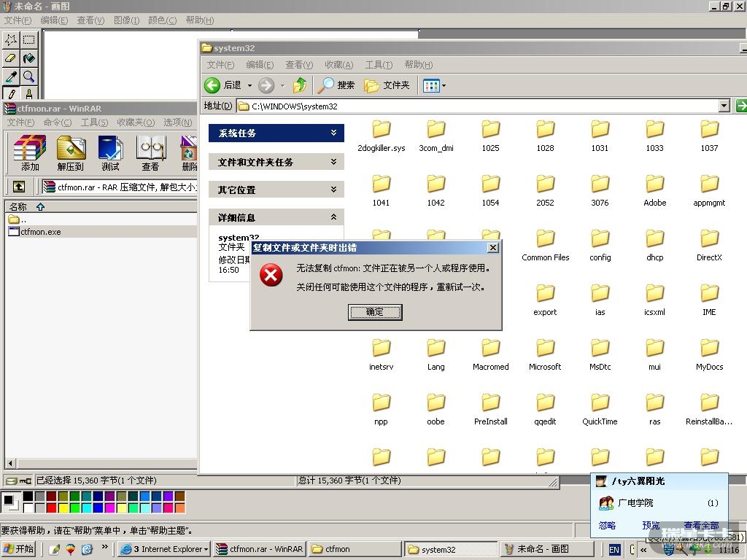Viewport: 747px width, 560px height.
Task: Open WinRAR's 选项(N) menu
Action: pyautogui.click(x=178, y=122)
